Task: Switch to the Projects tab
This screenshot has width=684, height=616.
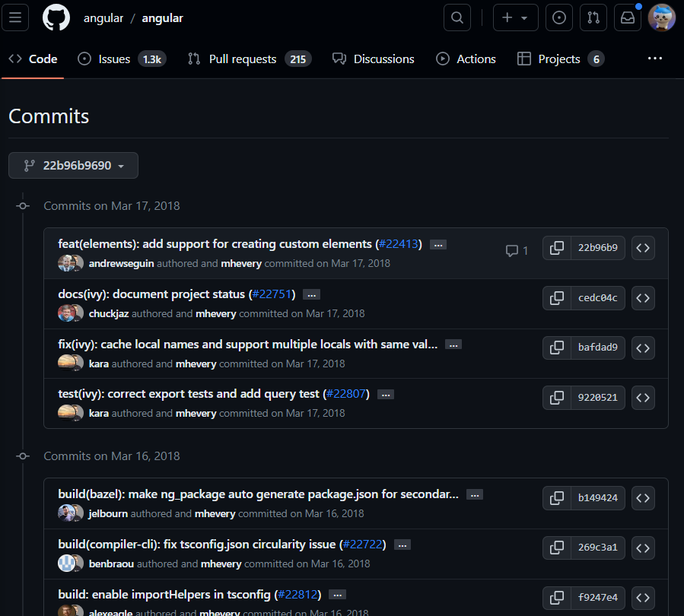Action: click(x=561, y=59)
